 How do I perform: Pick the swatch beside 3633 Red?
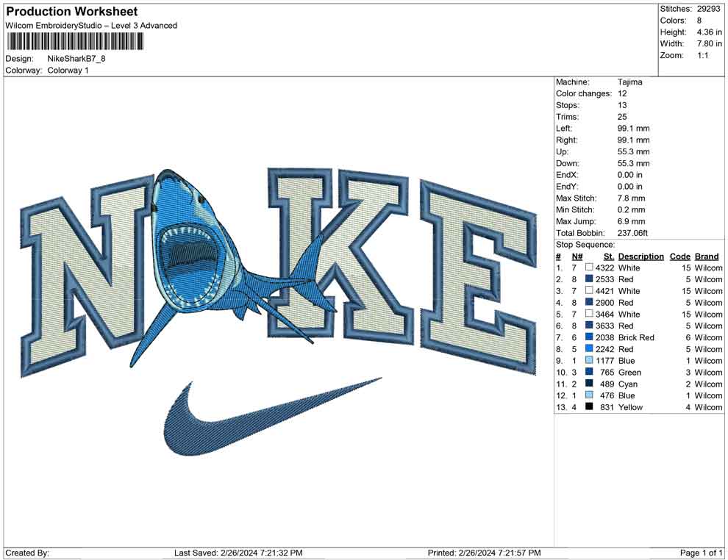click(x=589, y=326)
